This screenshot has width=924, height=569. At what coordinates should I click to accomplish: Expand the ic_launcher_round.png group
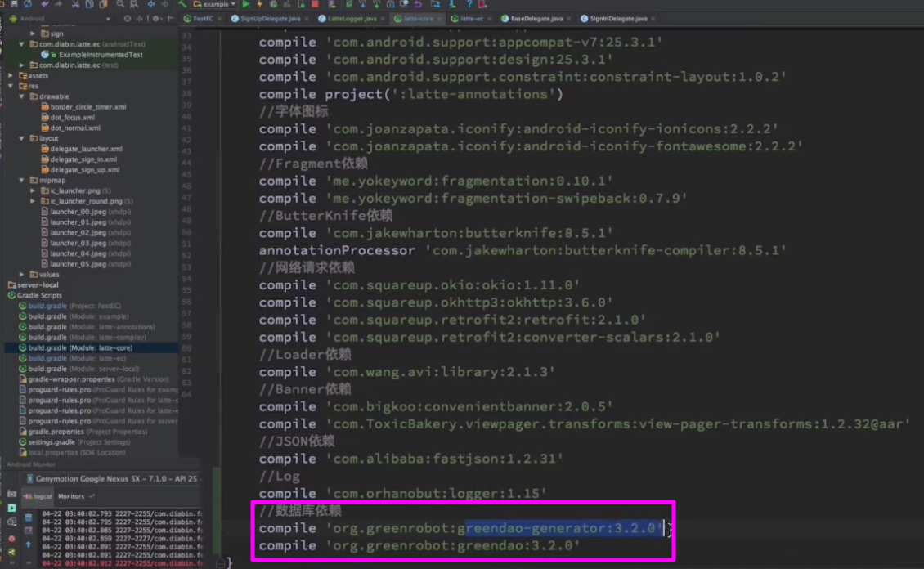(x=33, y=201)
